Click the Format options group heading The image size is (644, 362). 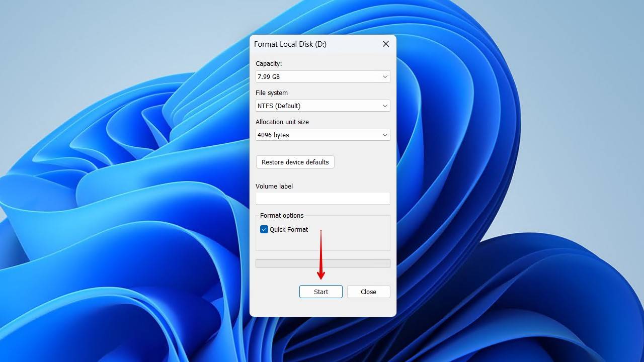(282, 216)
